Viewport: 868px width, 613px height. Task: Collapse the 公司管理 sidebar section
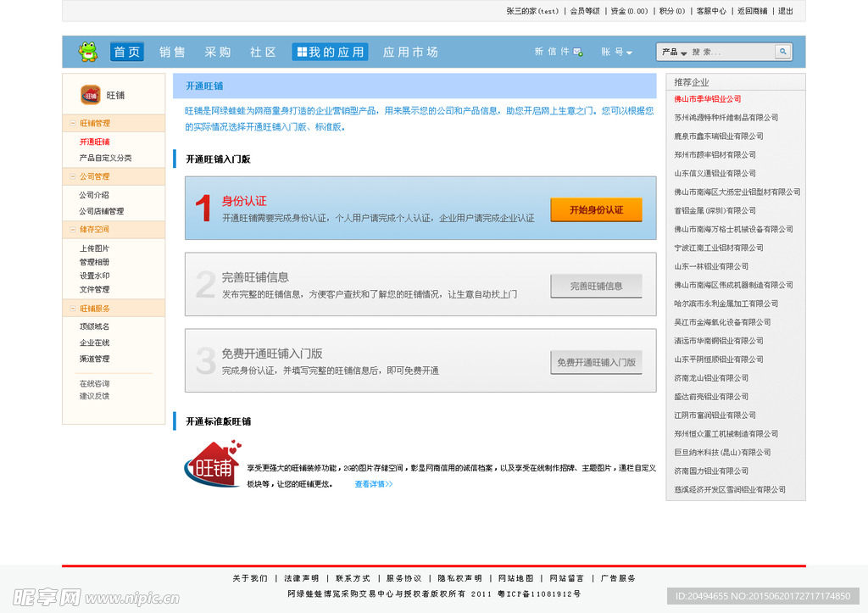point(73,176)
